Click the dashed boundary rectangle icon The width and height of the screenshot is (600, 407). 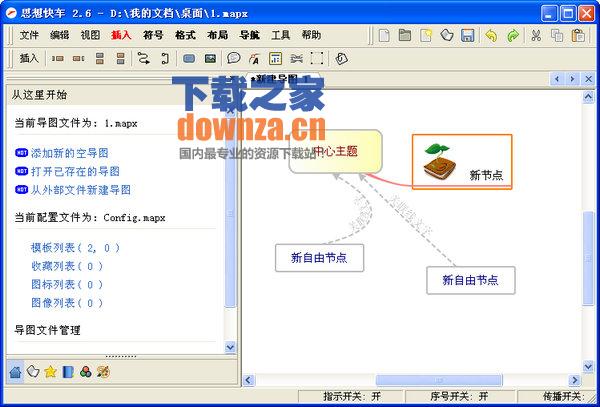(x=317, y=59)
